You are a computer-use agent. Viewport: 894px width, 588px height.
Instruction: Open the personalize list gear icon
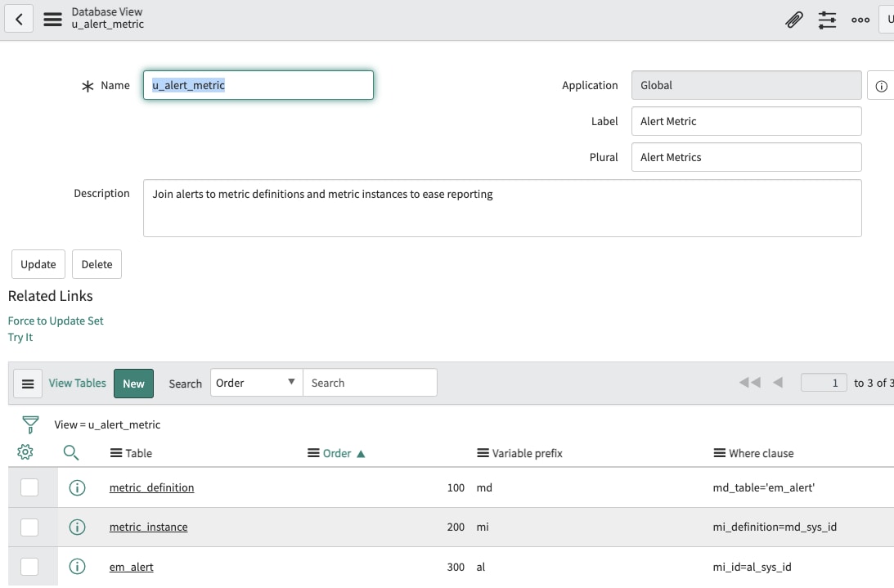(x=26, y=451)
